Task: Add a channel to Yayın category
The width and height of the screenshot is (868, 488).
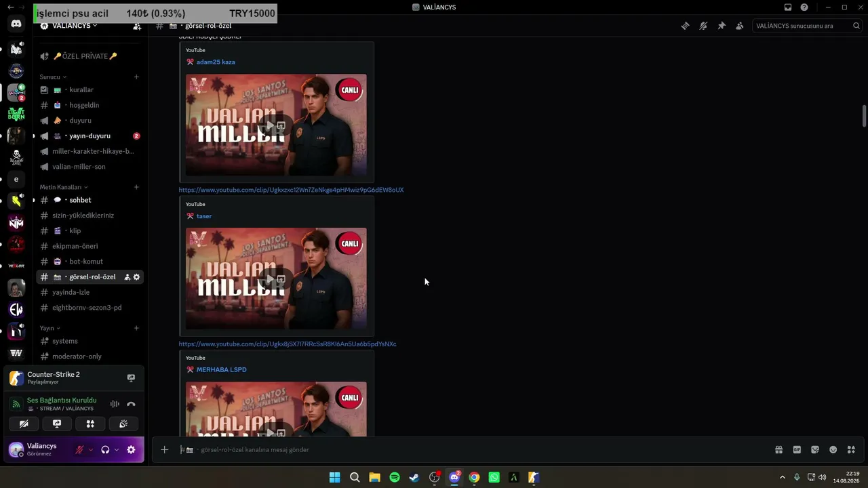Action: click(x=136, y=328)
